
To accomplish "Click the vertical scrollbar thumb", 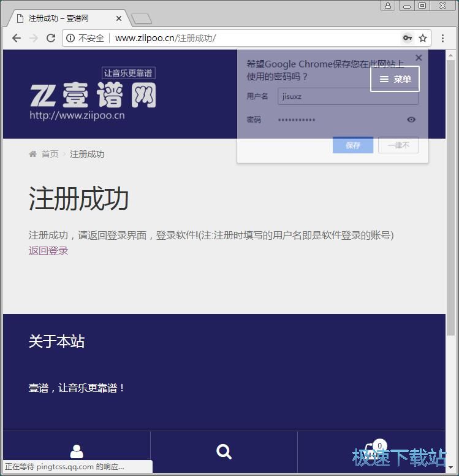I will point(450,198).
